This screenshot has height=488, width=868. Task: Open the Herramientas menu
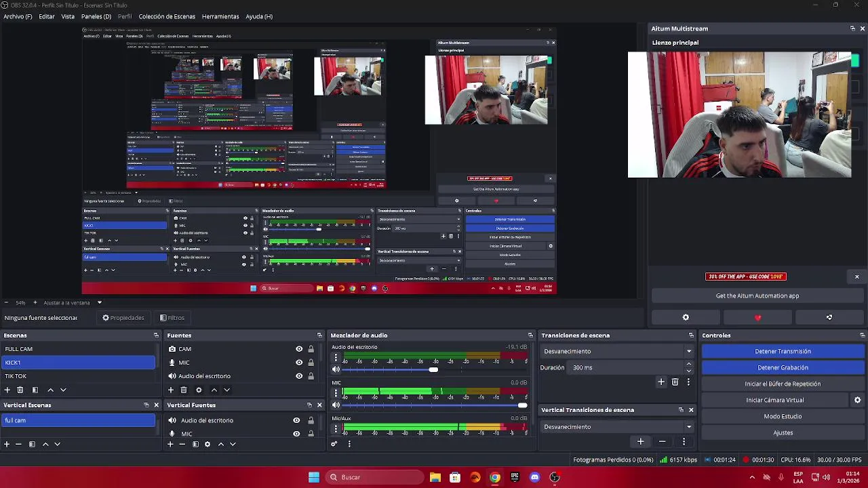pyautogui.click(x=220, y=16)
